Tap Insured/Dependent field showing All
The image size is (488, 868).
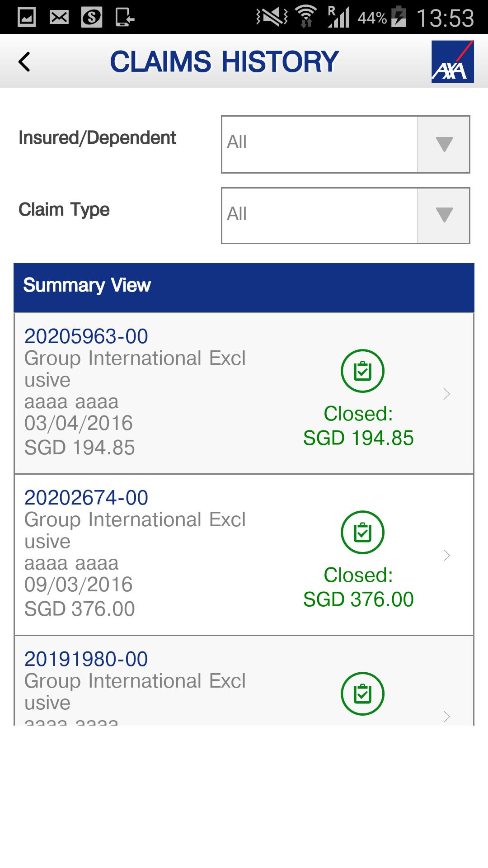point(319,145)
